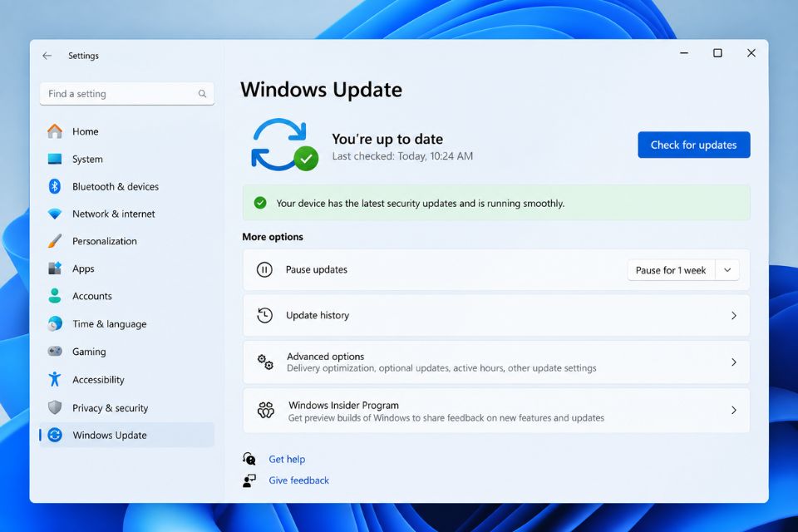The height and width of the screenshot is (532, 798).
Task: Open Privacy & security settings
Action: coord(126,407)
